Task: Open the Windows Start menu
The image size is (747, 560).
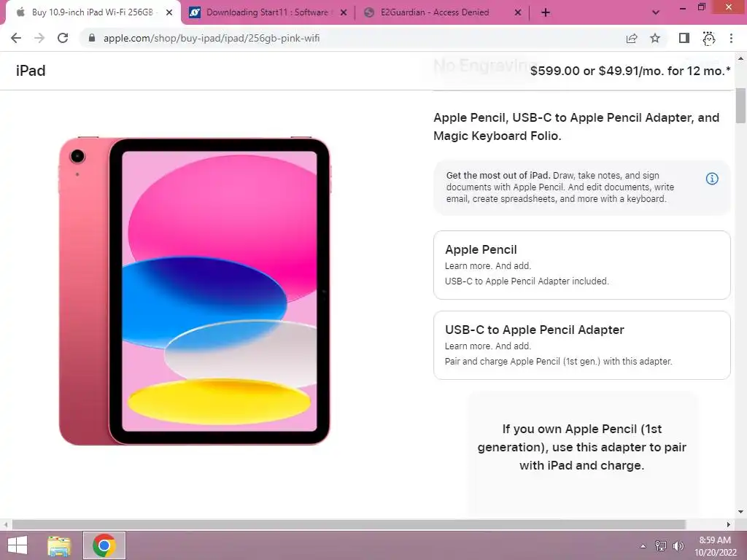Action: point(18,545)
